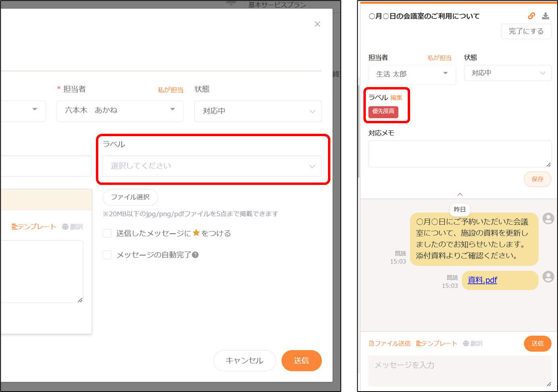558x392 pixels.
Task: Click テンプレート beside ファイル送信 in the chat panel
Action: click(437, 344)
